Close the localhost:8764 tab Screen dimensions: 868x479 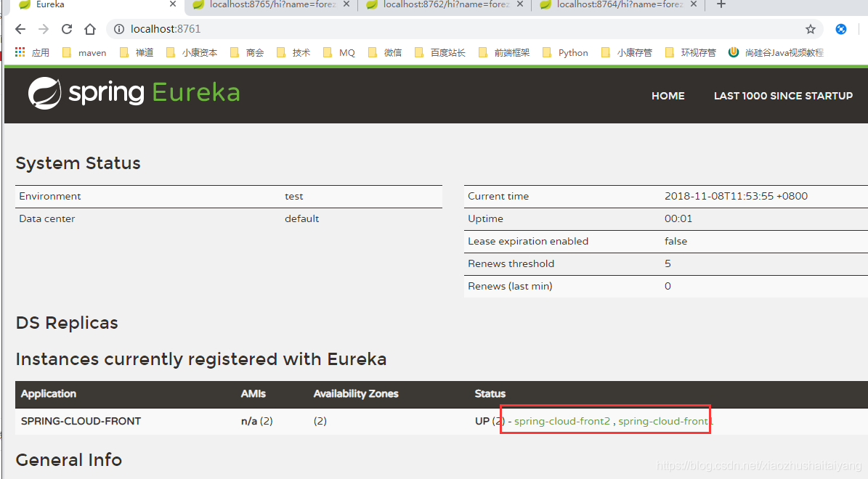[x=694, y=4]
